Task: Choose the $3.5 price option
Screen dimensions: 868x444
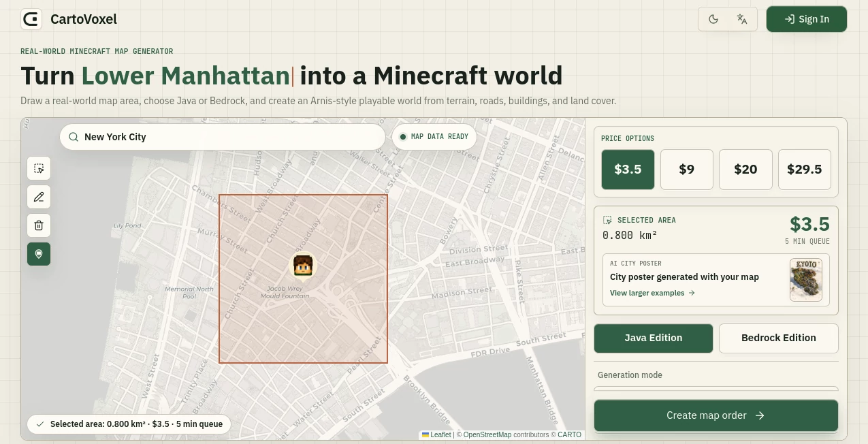Action: tap(628, 170)
